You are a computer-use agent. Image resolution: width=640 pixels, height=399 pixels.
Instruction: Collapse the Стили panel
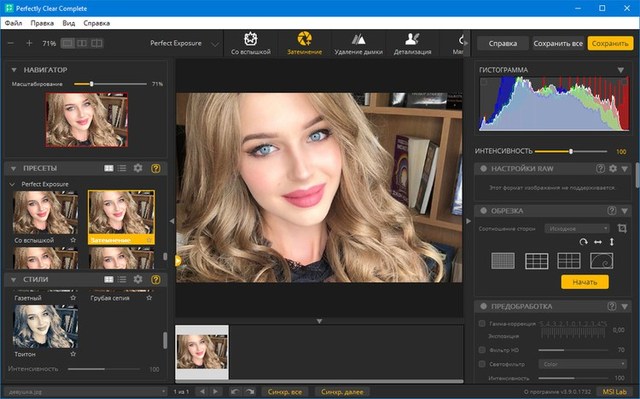[13, 280]
